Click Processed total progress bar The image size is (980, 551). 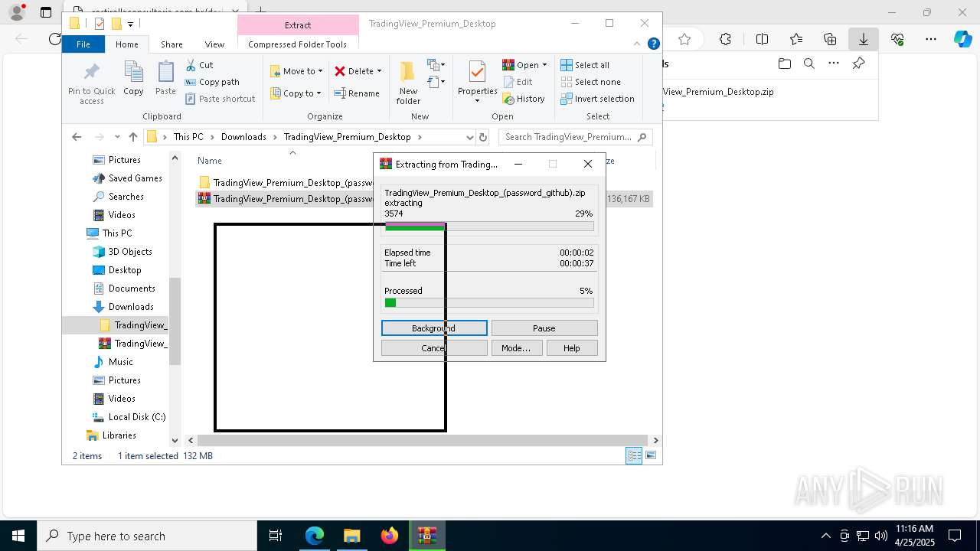click(488, 303)
